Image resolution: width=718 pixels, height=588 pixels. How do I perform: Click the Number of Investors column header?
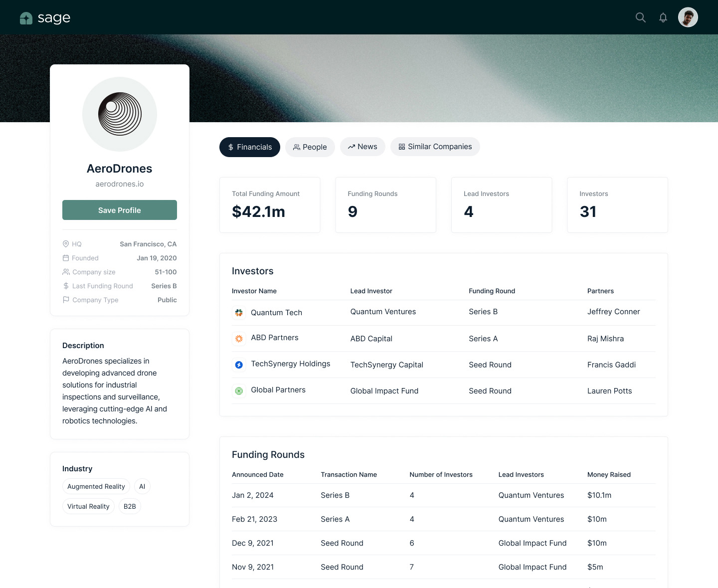[441, 475]
